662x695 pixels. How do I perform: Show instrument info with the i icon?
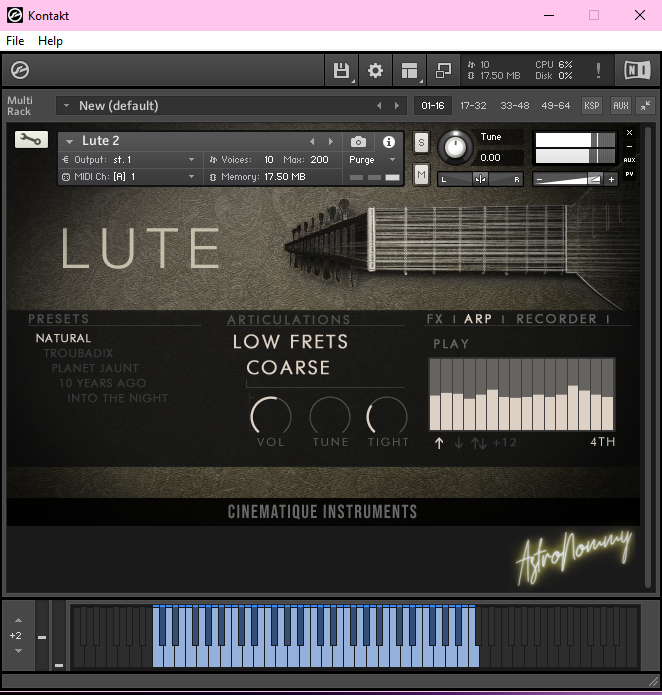tap(389, 142)
